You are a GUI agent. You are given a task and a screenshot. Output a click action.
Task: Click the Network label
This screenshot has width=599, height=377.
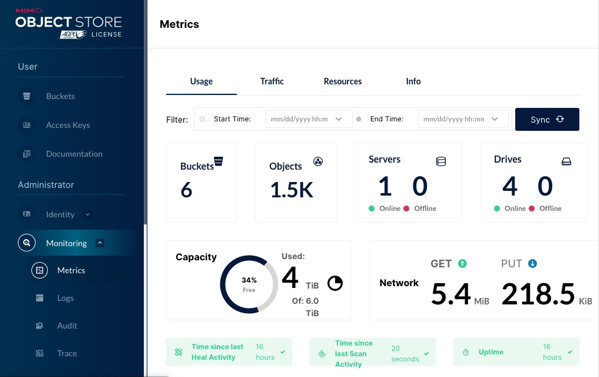tap(399, 283)
